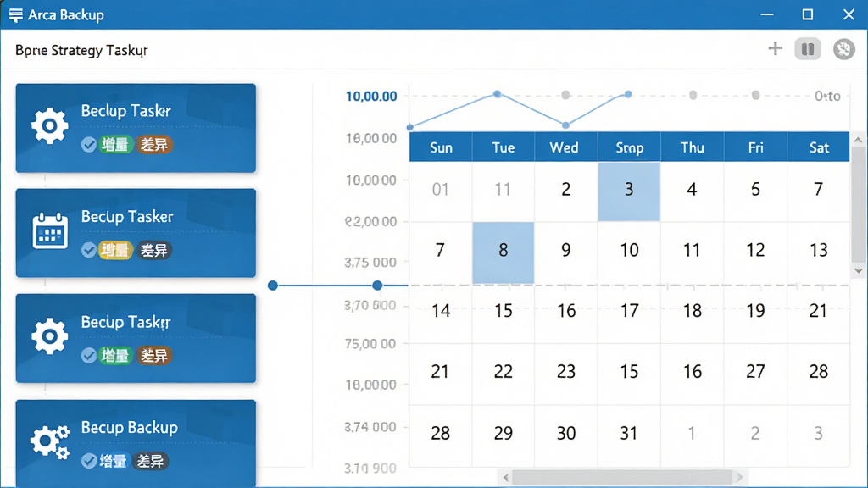The height and width of the screenshot is (488, 868).
Task: Click the right handle of the horizontal slider
Action: (x=377, y=286)
